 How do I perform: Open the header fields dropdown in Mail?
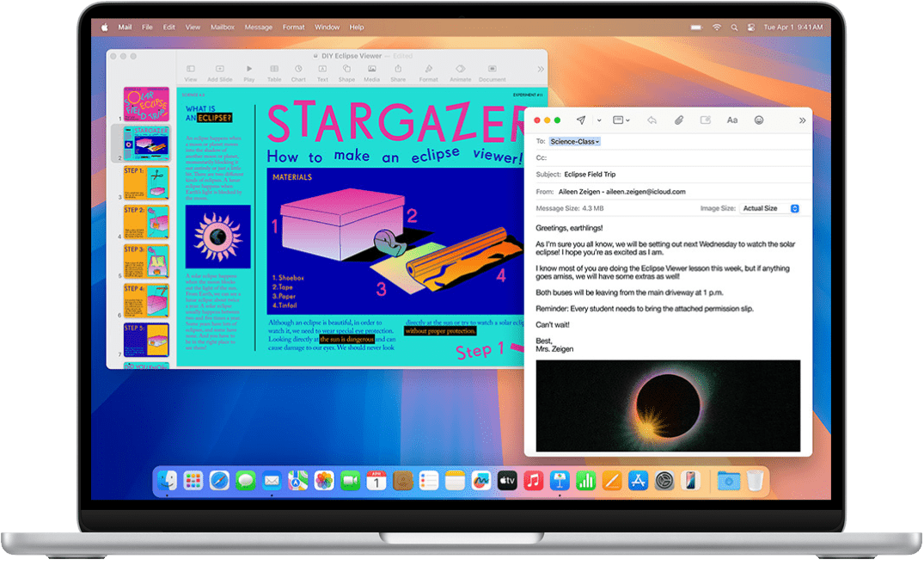[622, 120]
